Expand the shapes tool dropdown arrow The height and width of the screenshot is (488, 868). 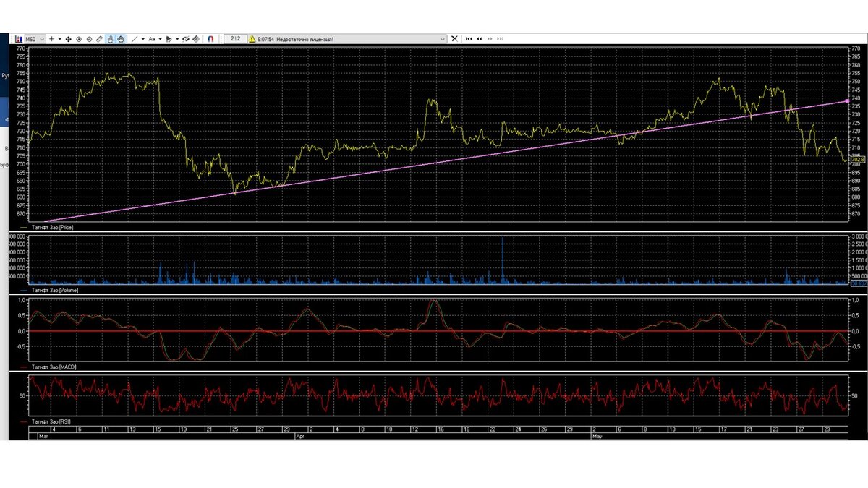[177, 39]
